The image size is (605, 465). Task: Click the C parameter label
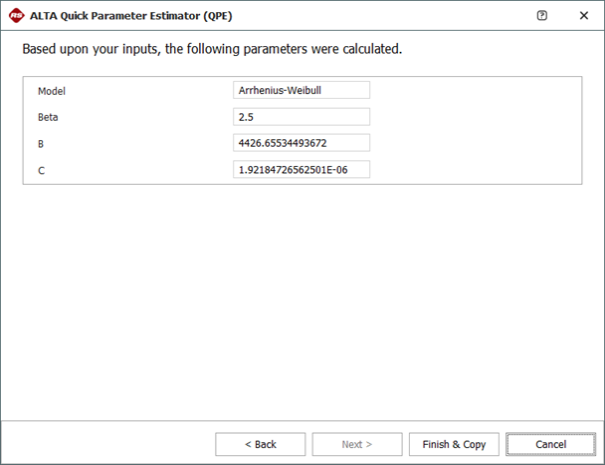point(41,171)
